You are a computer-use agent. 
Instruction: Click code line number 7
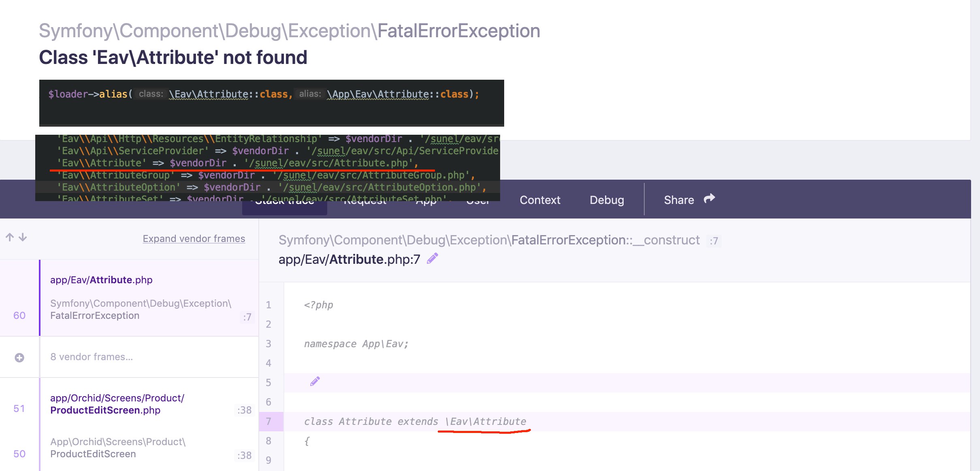(268, 421)
